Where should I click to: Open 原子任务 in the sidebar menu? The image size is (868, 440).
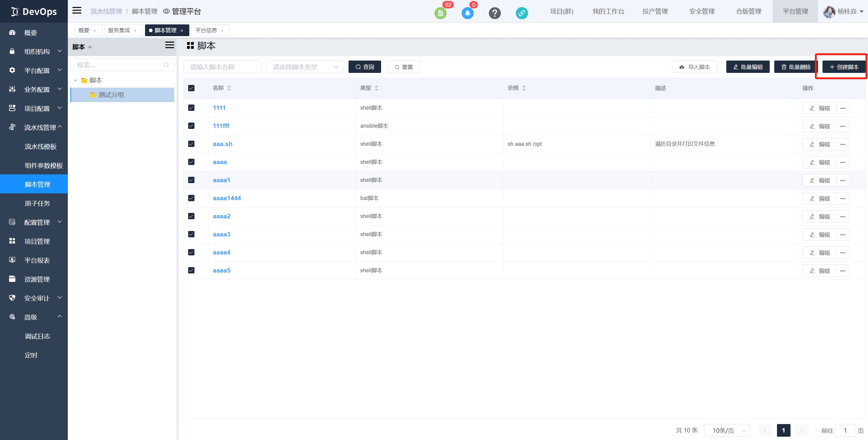coord(37,203)
